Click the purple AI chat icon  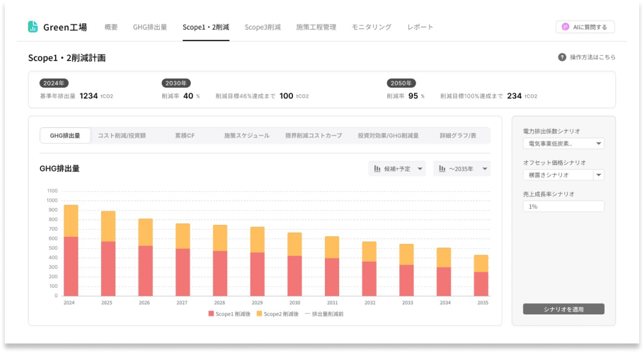coord(565,27)
